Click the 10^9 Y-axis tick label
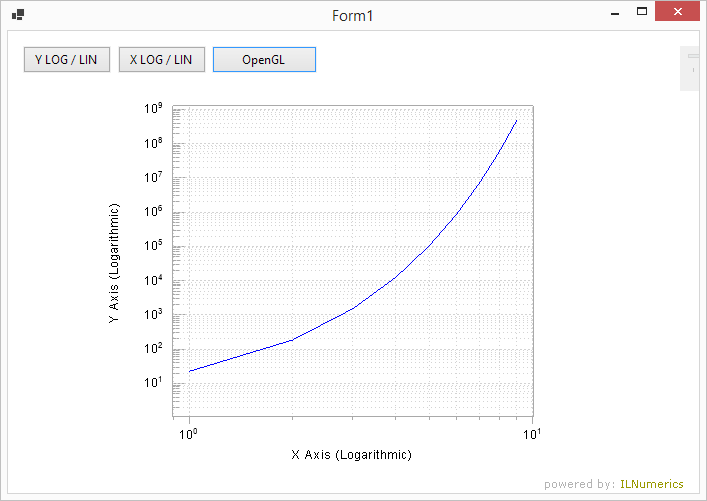This screenshot has height=501, width=707. coord(153,109)
